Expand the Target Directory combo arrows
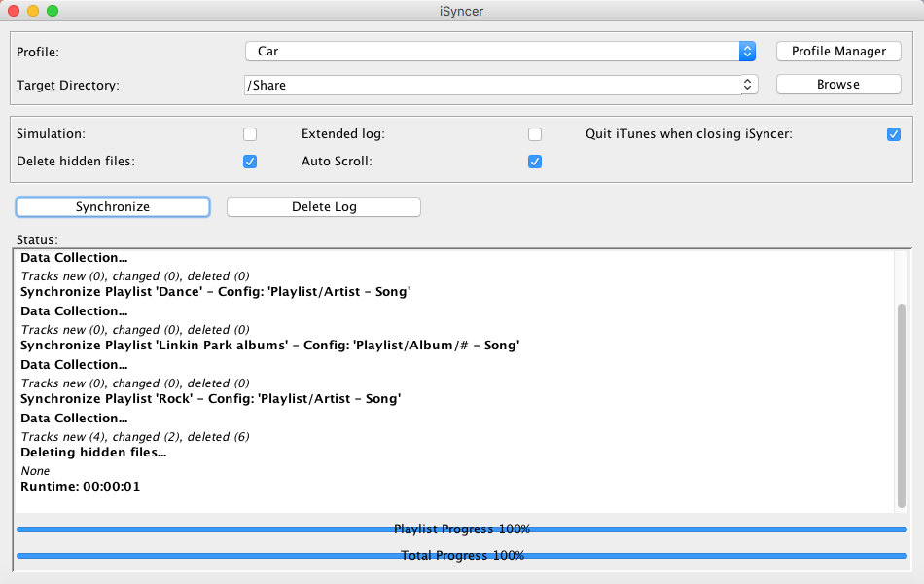The image size is (924, 584). 747,85
